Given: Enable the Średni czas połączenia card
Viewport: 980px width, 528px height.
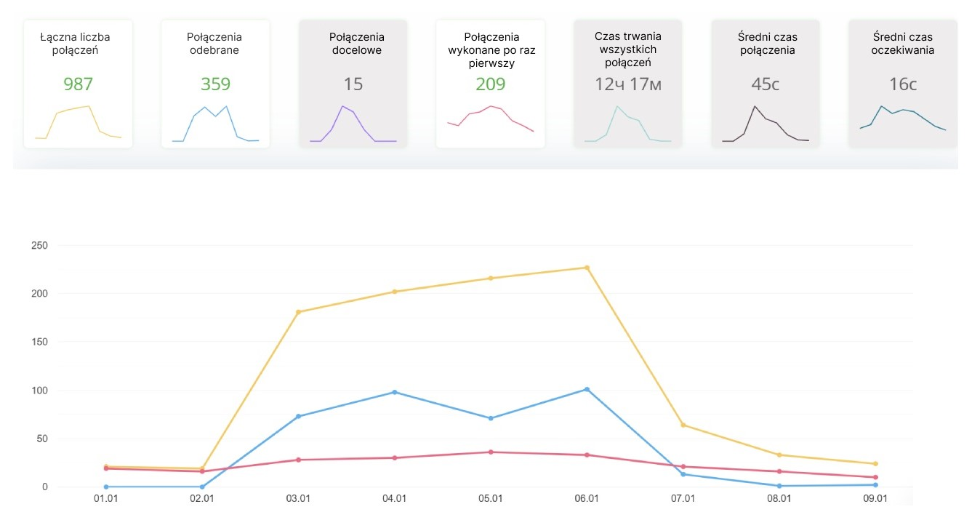Looking at the screenshot, I should point(766,84).
